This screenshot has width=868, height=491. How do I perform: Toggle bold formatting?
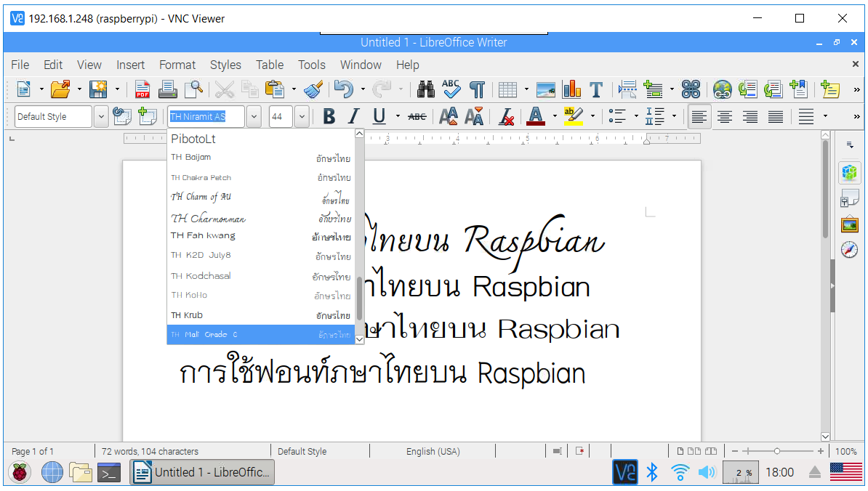point(329,116)
